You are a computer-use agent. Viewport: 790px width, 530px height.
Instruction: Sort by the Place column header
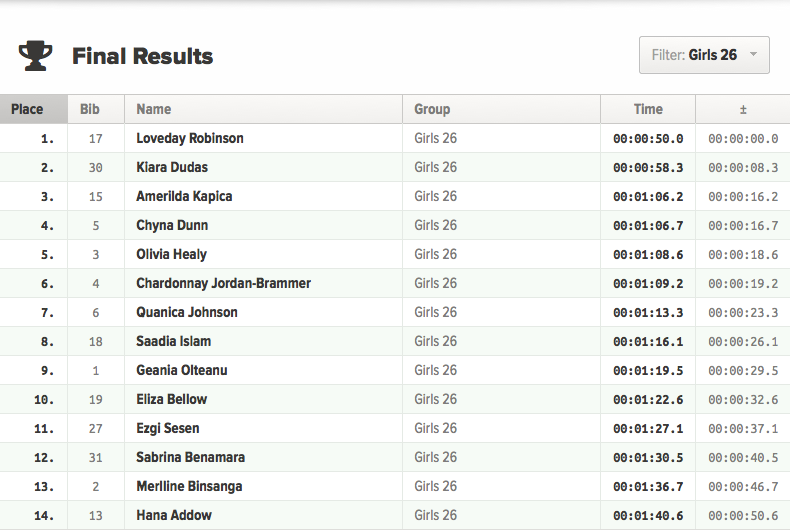tap(27, 109)
